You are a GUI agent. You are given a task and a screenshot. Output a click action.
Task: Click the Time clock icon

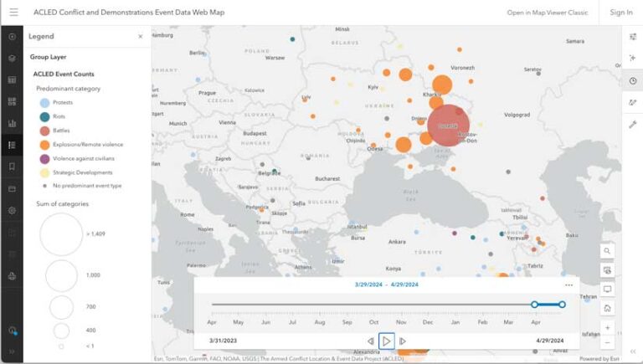click(x=633, y=81)
